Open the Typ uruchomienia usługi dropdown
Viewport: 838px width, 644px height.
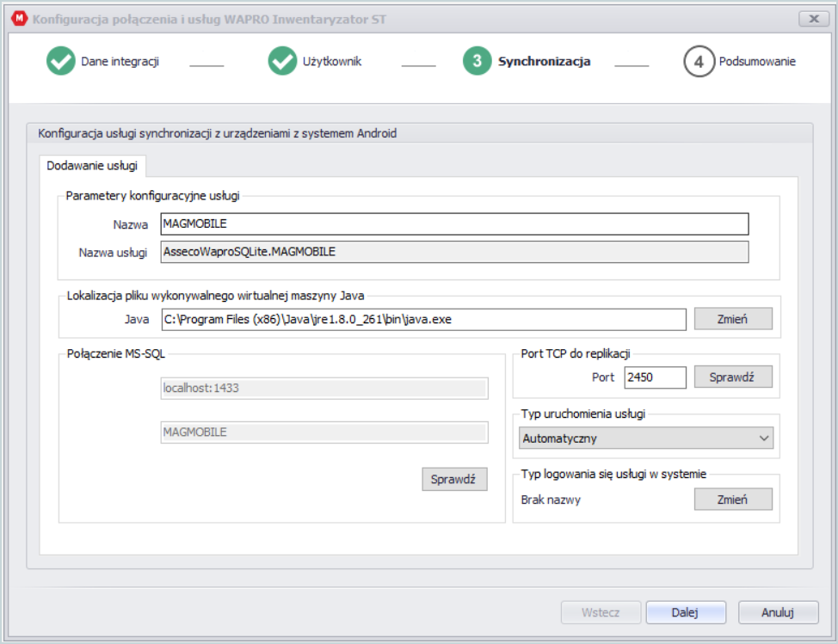coord(645,438)
